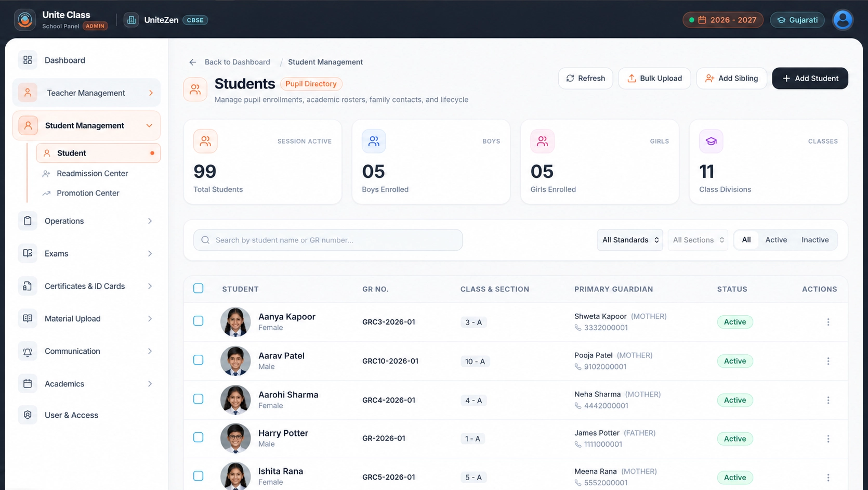Open actions menu for Aarav Patel

[x=828, y=361]
